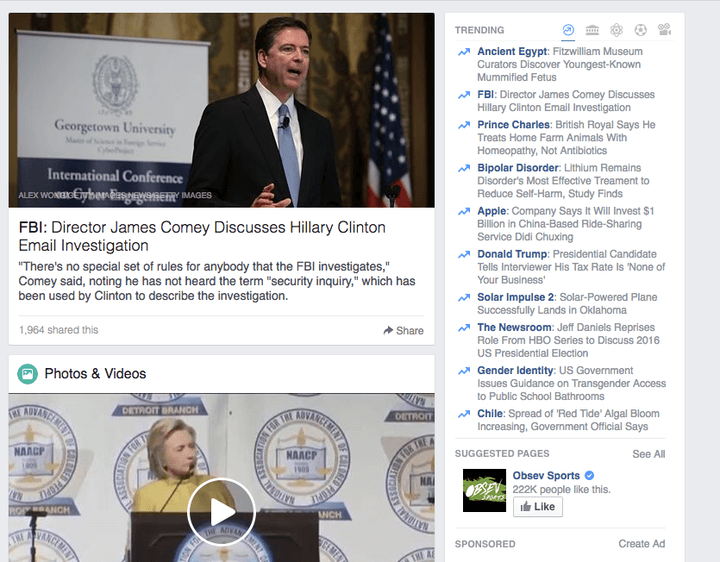Viewport: 720px width, 562px height.
Task: Click the trend arrow beside Solar Impulse 2
Action: click(464, 298)
